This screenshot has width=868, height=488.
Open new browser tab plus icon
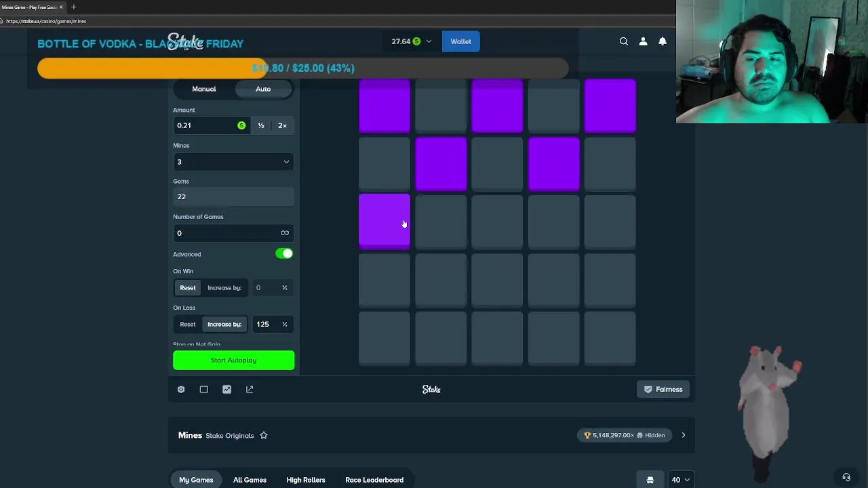pyautogui.click(x=73, y=7)
